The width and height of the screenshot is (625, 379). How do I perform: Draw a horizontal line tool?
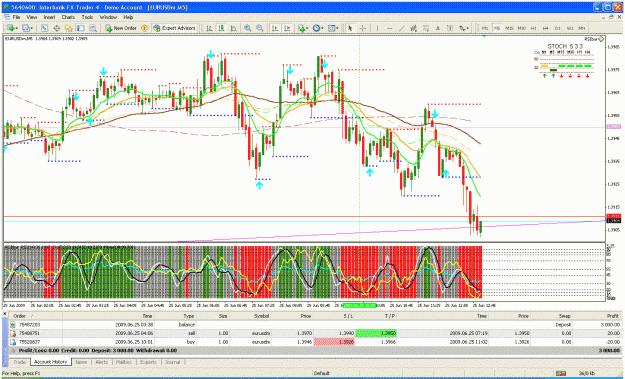[x=389, y=28]
